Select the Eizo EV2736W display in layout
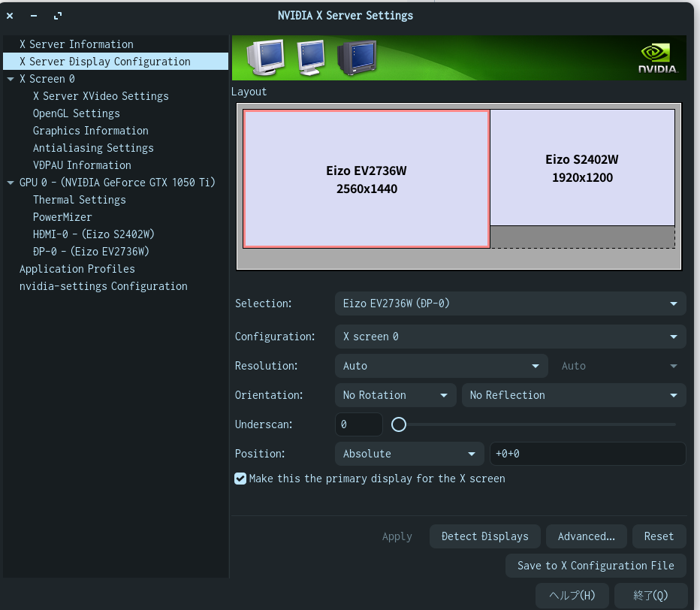700x610 pixels. [x=367, y=180]
